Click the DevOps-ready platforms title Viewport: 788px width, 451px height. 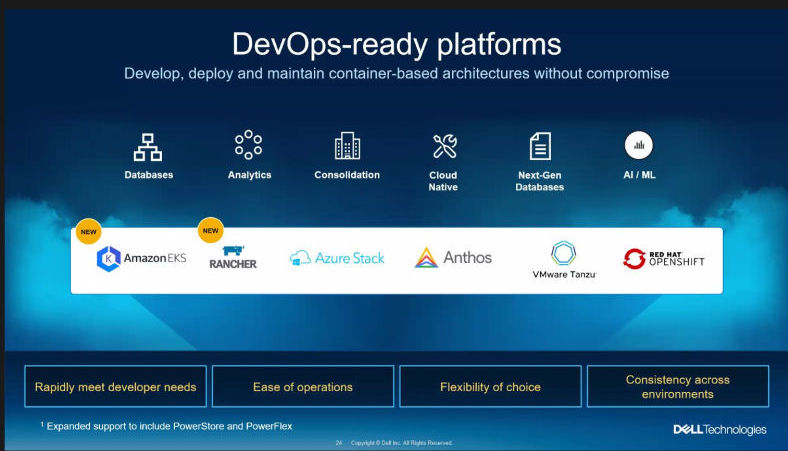(x=397, y=44)
